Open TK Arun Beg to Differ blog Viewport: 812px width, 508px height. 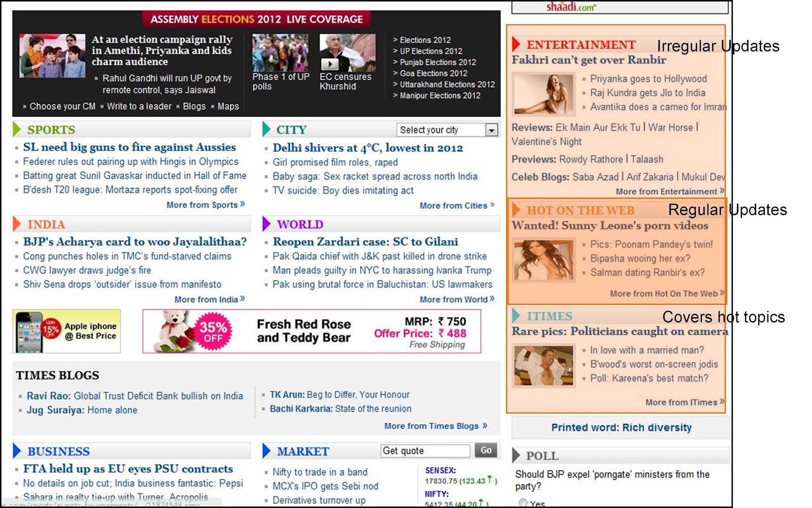340,394
